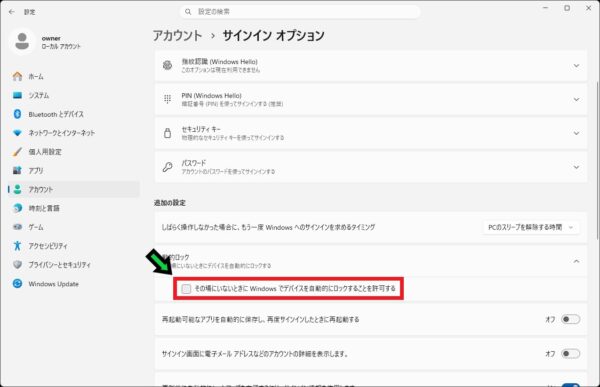Toggle restartable apps auto-save switch
The width and height of the screenshot is (600, 387).
pyautogui.click(x=571, y=319)
